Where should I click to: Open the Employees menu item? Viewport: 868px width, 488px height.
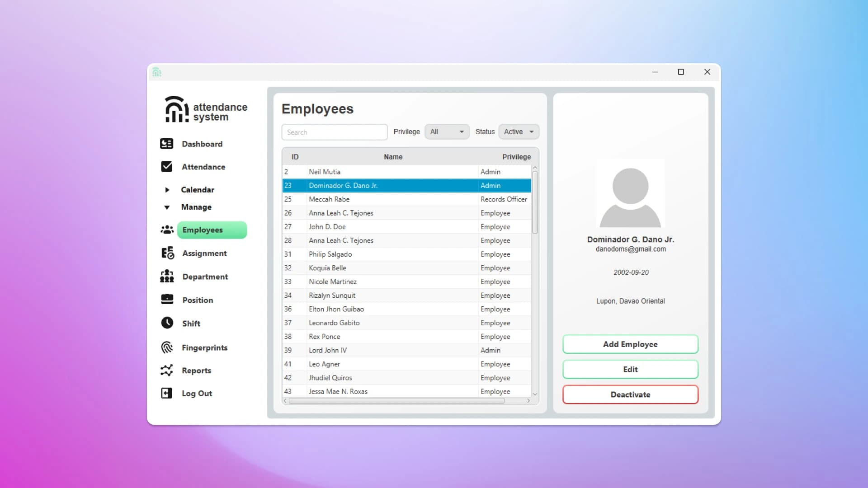[x=212, y=230]
